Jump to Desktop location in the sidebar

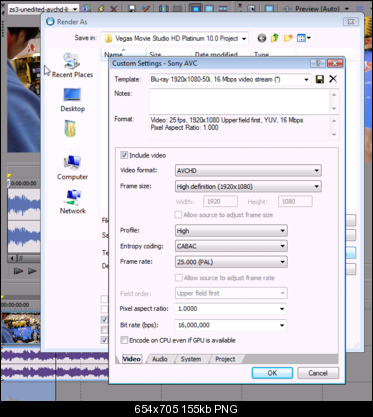point(72,100)
